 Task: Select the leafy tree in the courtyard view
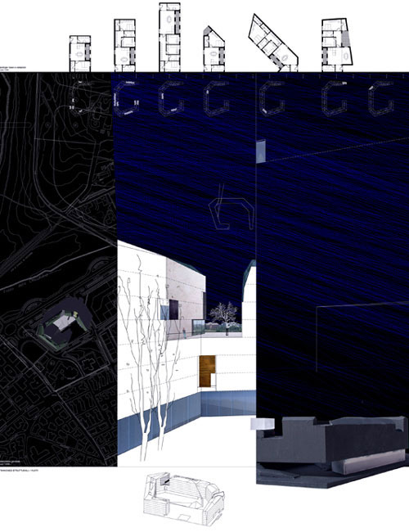point(224,313)
